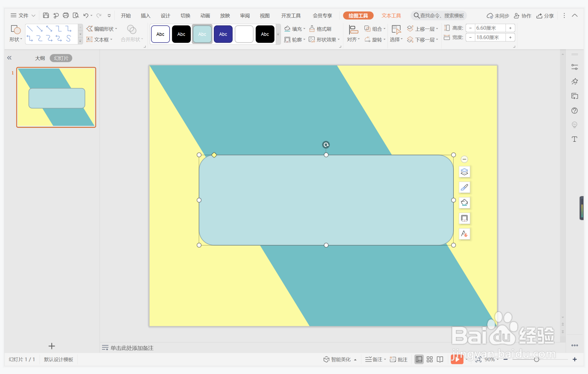Click the format painter button
The width and height of the screenshot is (588, 374).
321,29
